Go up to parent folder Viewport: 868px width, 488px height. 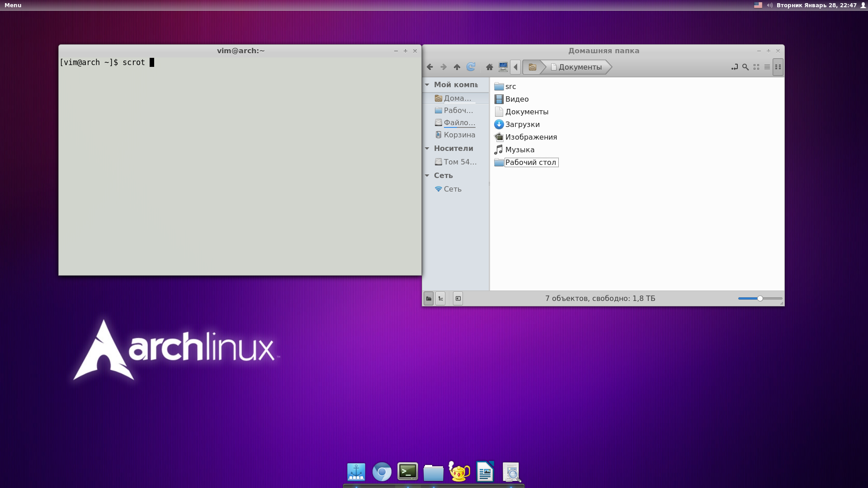[457, 67]
